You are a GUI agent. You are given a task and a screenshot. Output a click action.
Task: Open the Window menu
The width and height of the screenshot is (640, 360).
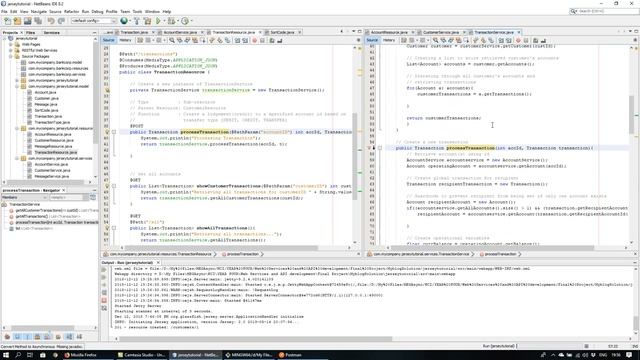pyautogui.click(x=152, y=12)
